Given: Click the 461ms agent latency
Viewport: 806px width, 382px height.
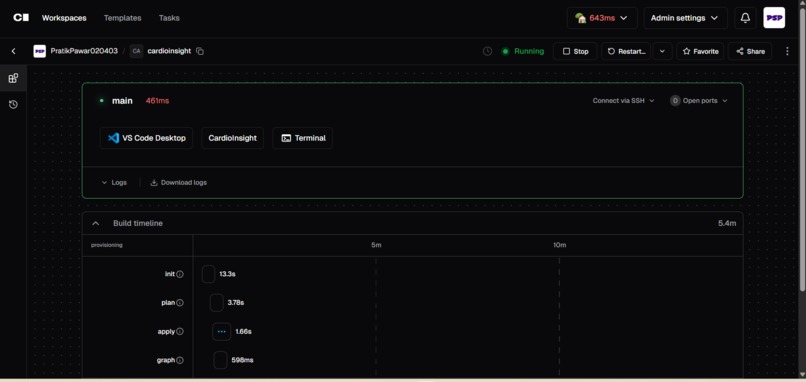Looking at the screenshot, I should pos(157,101).
